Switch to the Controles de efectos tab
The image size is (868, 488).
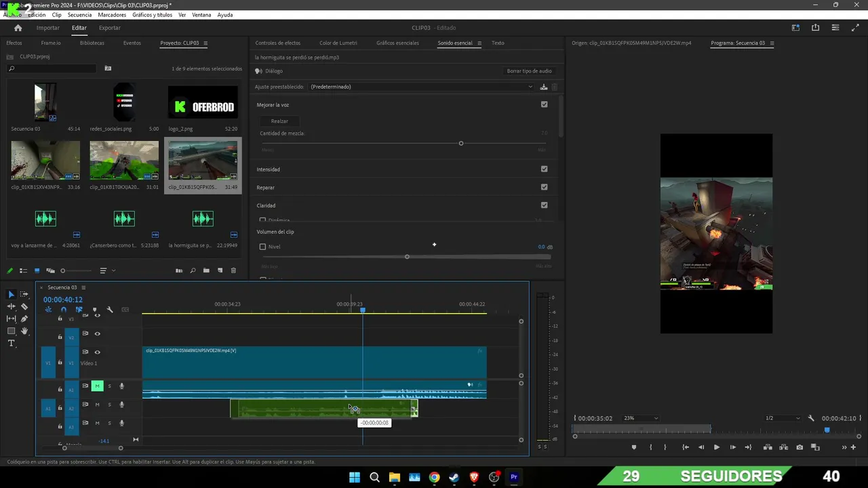[277, 43]
